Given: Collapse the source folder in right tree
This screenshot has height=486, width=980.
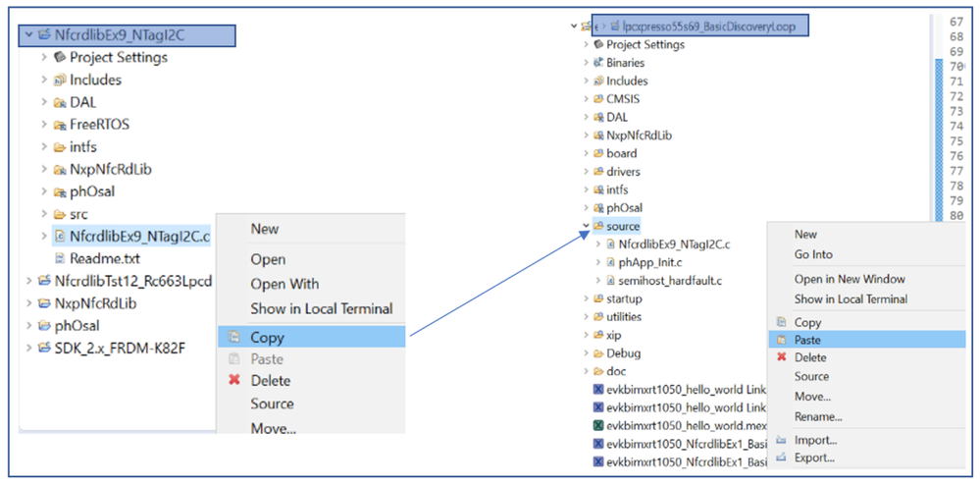Looking at the screenshot, I should [x=587, y=227].
